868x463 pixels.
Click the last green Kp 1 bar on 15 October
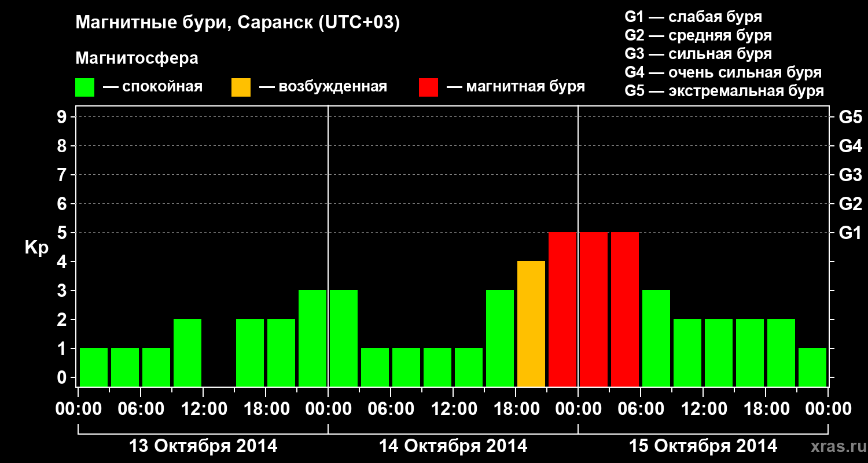coord(812,367)
